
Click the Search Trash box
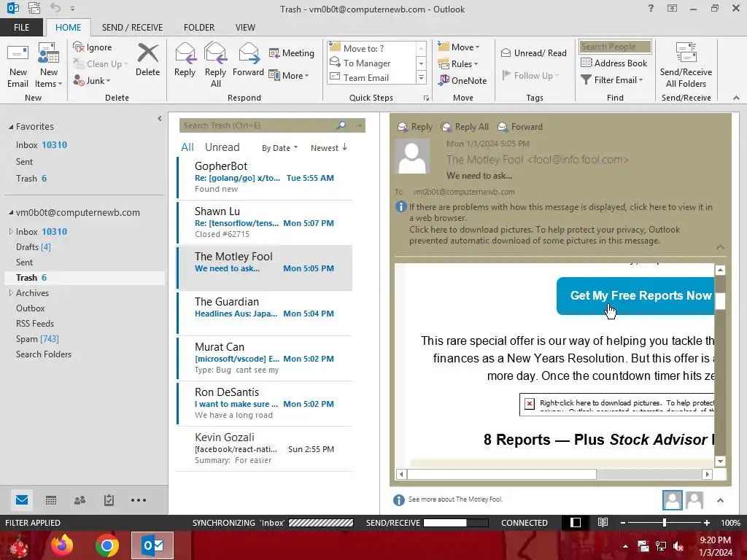(x=258, y=125)
